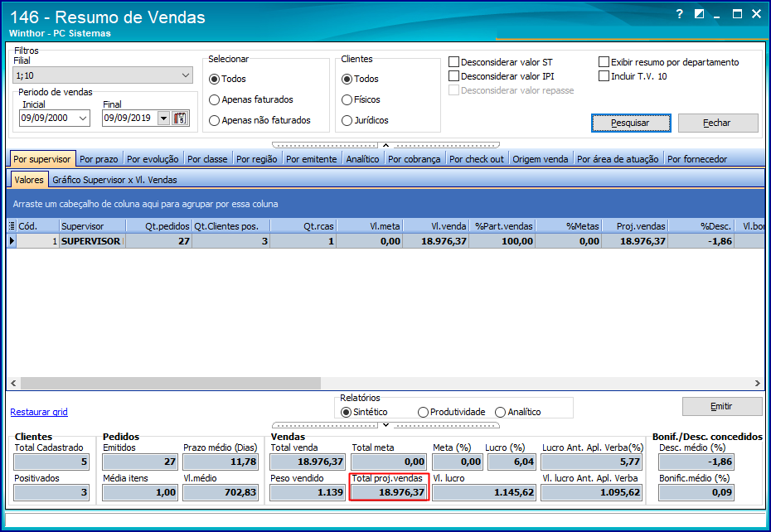The height and width of the screenshot is (532, 771).
Task: Sort by Qt.pedidos column header
Action: [159, 226]
